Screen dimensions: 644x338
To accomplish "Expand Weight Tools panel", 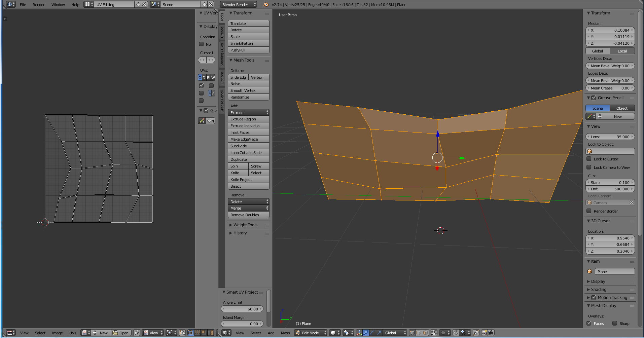I will (x=245, y=225).
